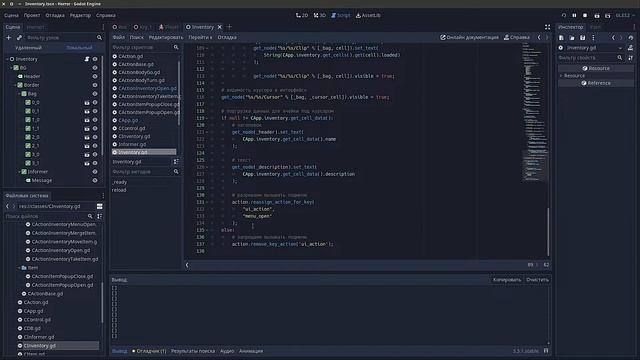Viewport: 640px width, 360px height.
Task: Hide node 2_0 in the scene tree
Action: click(x=95, y=137)
